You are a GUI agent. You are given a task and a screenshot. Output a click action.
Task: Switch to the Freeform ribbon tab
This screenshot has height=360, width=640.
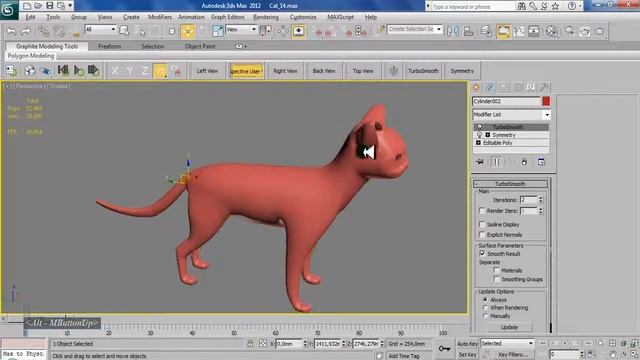coord(109,47)
